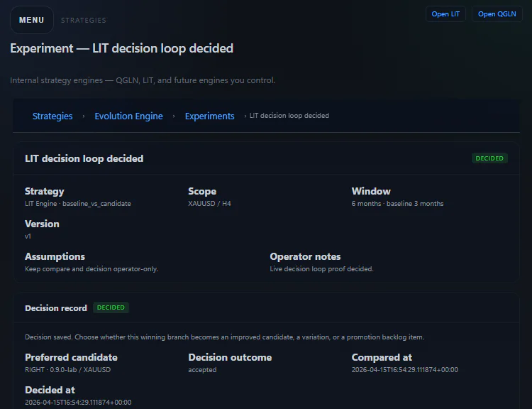Select the Compared at timestamp value
Image resolution: width=532 pixels, height=409 pixels.
[405, 370]
